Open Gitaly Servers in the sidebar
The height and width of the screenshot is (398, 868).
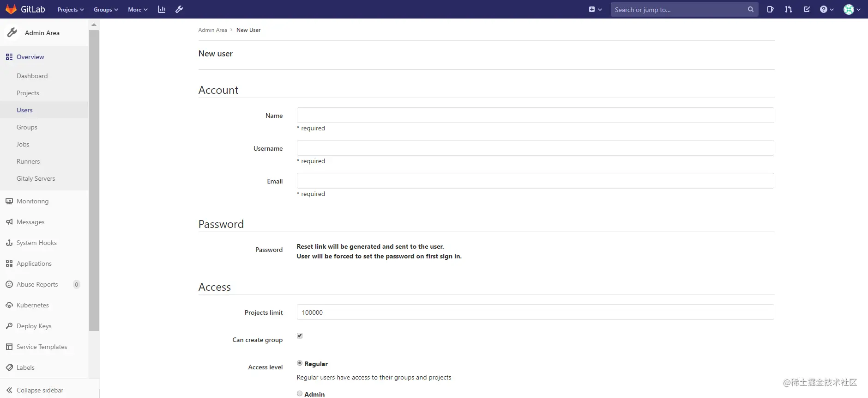(36, 178)
